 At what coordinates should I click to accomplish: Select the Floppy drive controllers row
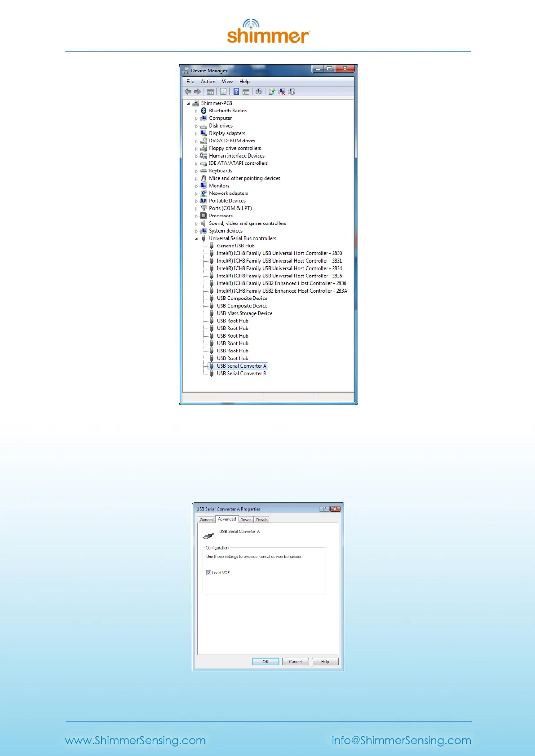click(234, 148)
